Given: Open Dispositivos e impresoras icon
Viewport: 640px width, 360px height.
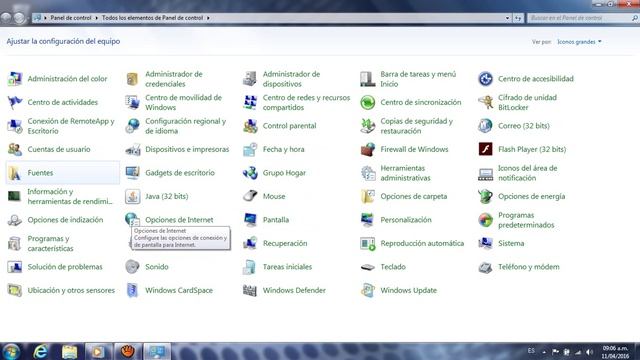Looking at the screenshot, I should pos(132,149).
